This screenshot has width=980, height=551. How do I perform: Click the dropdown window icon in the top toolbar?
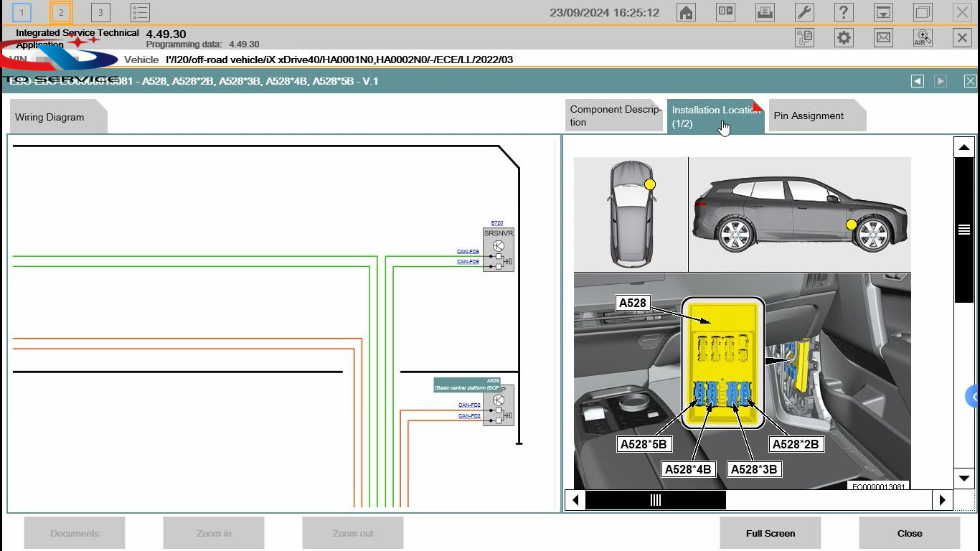click(x=883, y=12)
